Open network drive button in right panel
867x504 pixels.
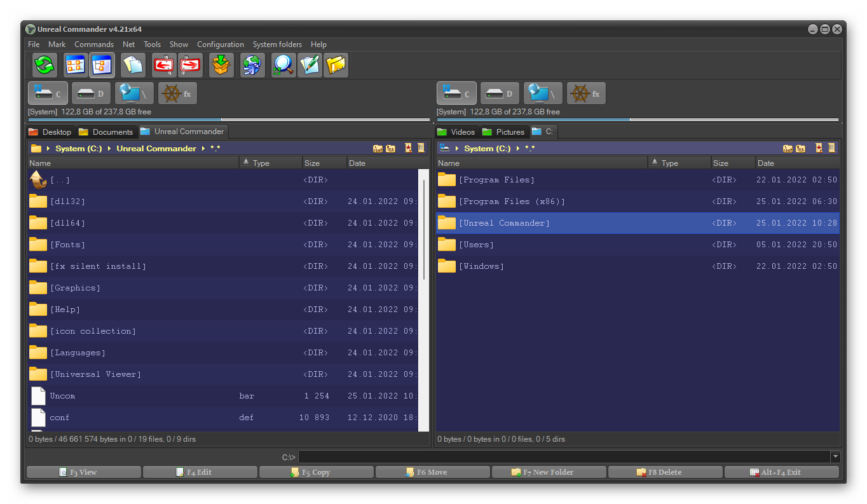[543, 93]
